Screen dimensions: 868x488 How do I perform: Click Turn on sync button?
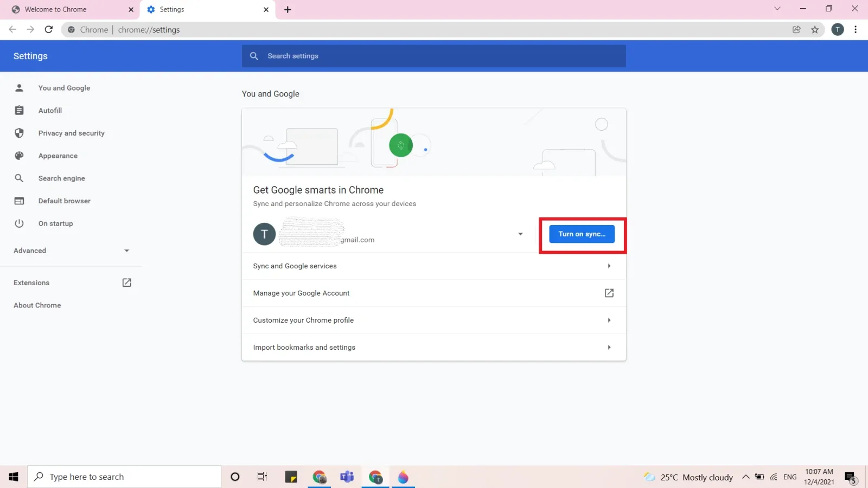click(x=582, y=234)
